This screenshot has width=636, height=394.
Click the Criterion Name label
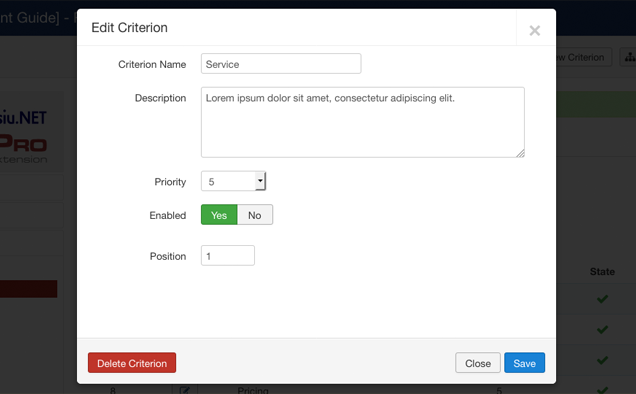tap(152, 64)
